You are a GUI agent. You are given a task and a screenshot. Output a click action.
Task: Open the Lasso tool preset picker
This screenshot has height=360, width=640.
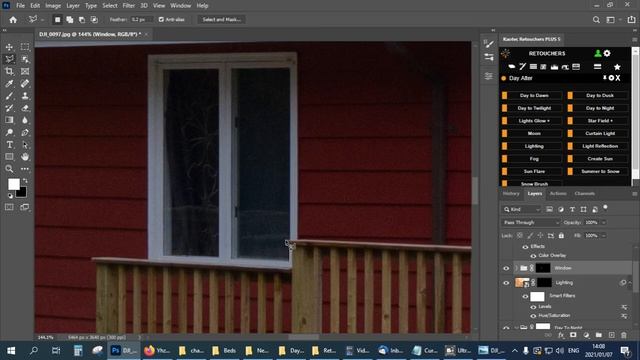[x=36, y=20]
